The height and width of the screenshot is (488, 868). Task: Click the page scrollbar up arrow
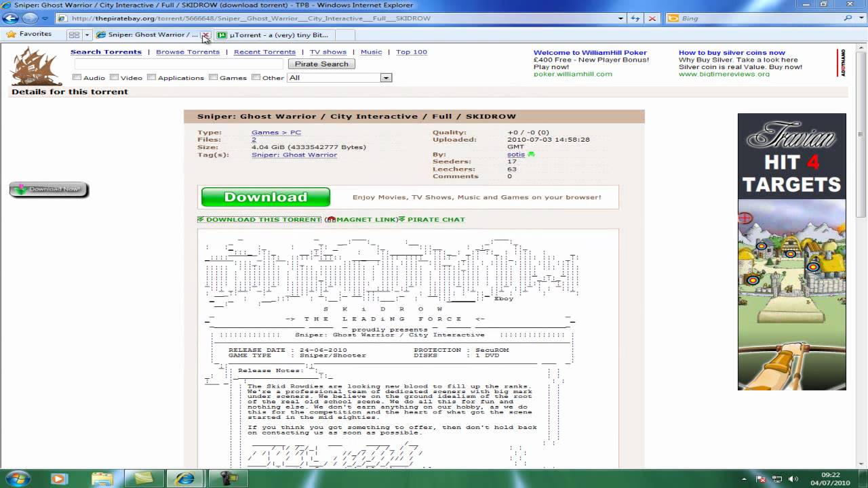(862, 49)
